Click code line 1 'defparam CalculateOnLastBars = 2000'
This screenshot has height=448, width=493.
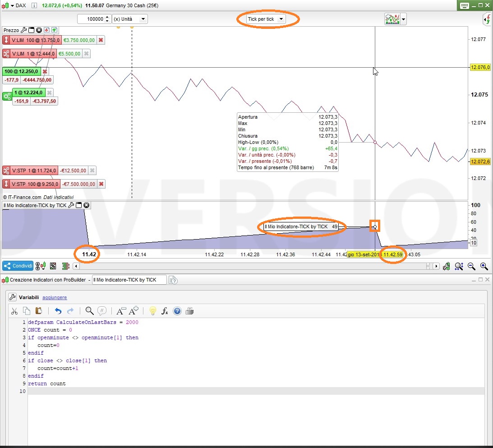coord(83,322)
